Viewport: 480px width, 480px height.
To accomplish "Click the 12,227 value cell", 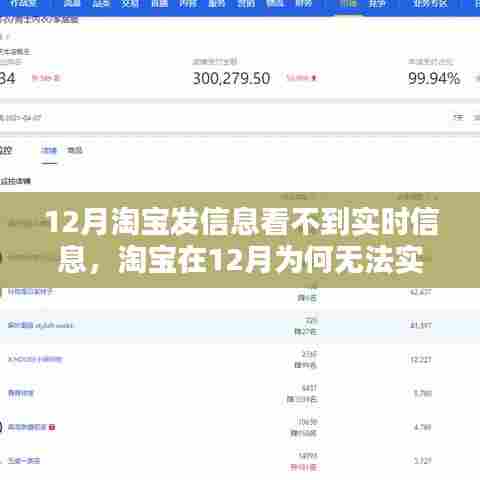I will point(421,360).
